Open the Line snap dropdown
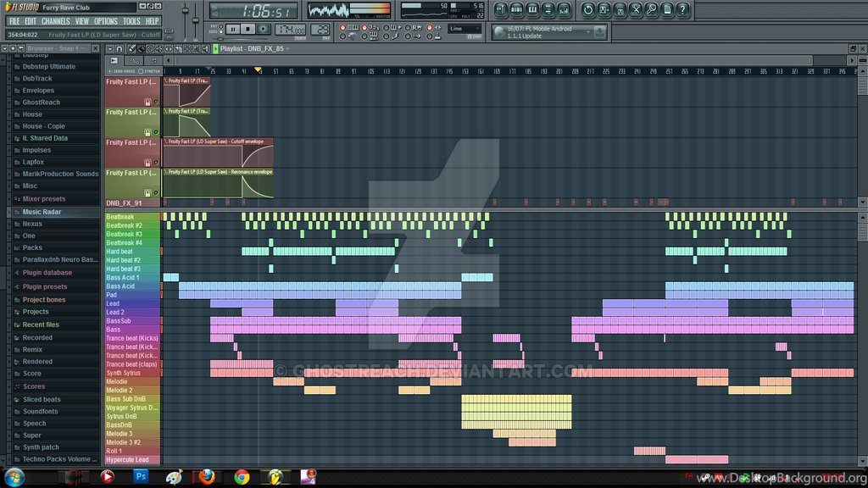This screenshot has width=868, height=488. click(x=465, y=29)
